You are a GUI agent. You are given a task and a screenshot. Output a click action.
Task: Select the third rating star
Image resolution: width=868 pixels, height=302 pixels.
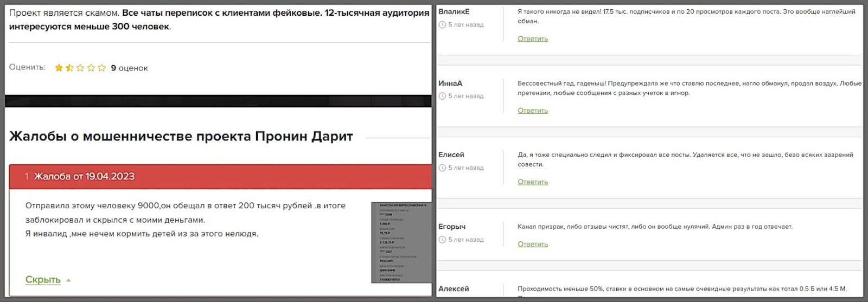coord(80,68)
